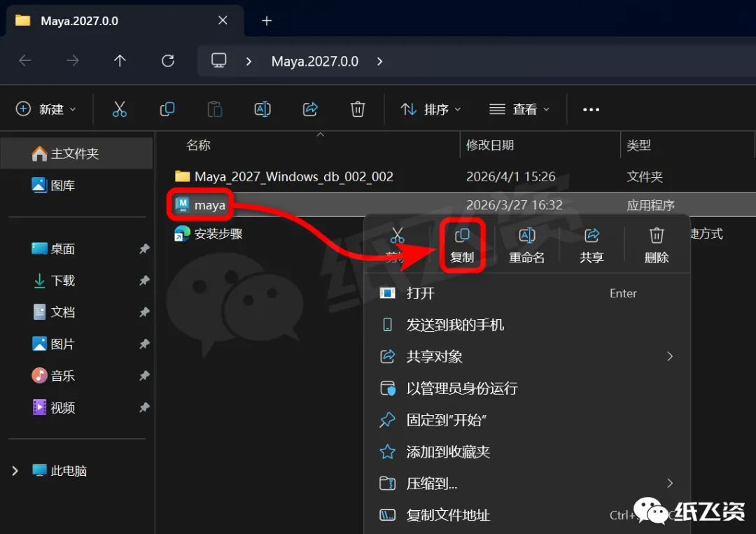Click 共享 (Share) in the context menu
This screenshot has width=756, height=534.
point(591,246)
